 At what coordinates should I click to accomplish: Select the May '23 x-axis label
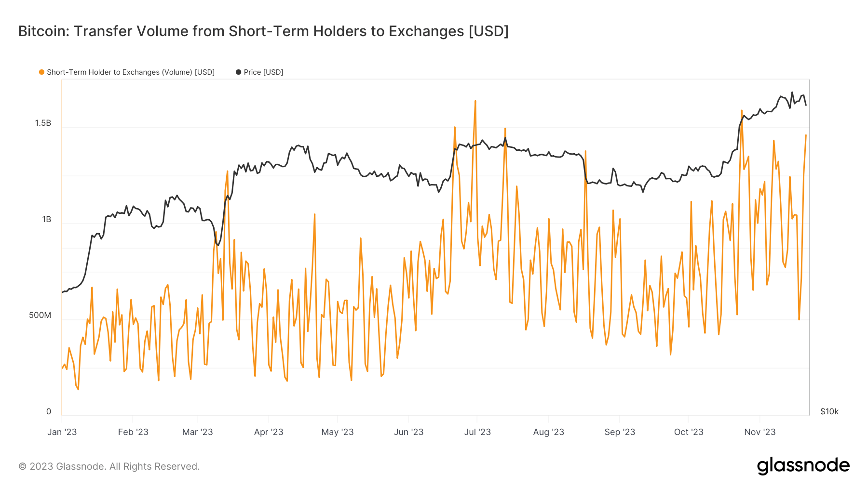click(338, 432)
